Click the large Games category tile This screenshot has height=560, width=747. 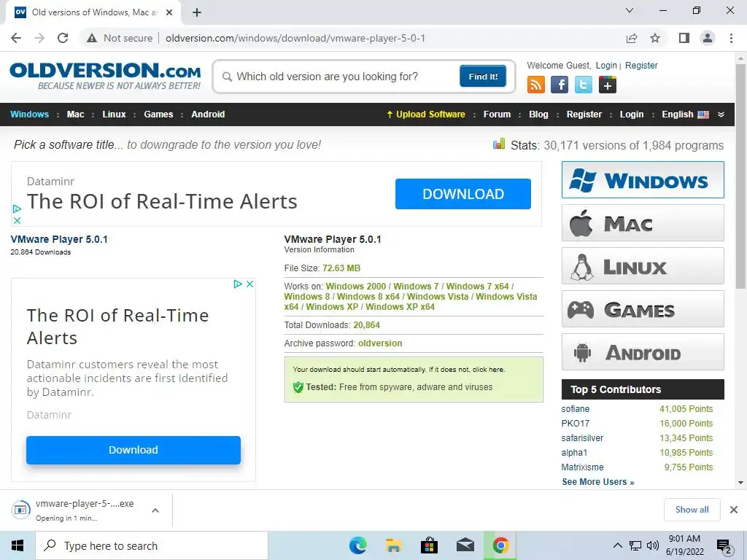pyautogui.click(x=643, y=309)
